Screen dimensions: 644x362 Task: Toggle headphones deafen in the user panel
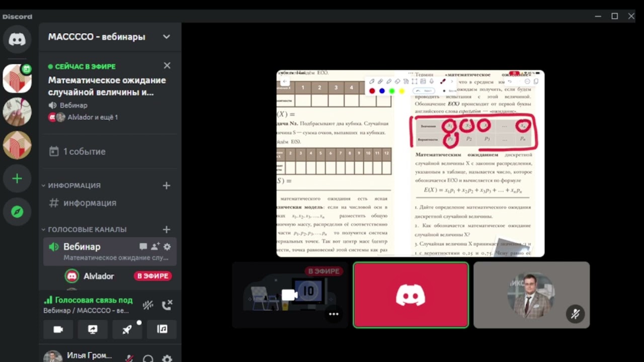[148, 358]
